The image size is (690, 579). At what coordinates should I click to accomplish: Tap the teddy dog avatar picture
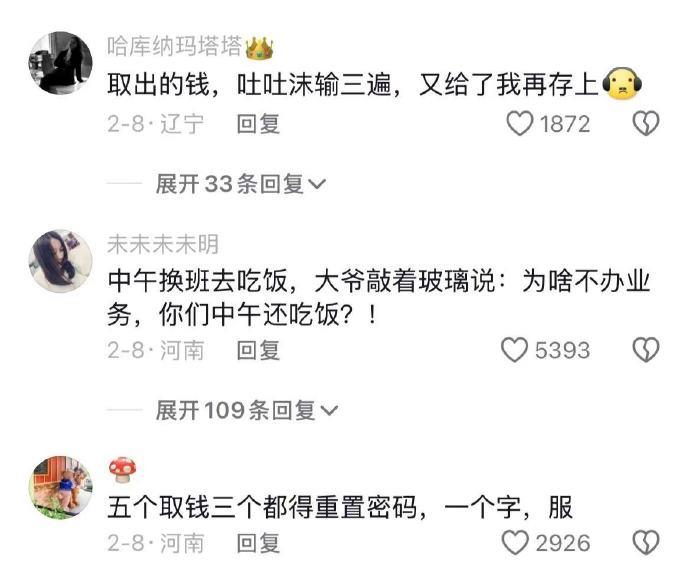[x=61, y=487]
